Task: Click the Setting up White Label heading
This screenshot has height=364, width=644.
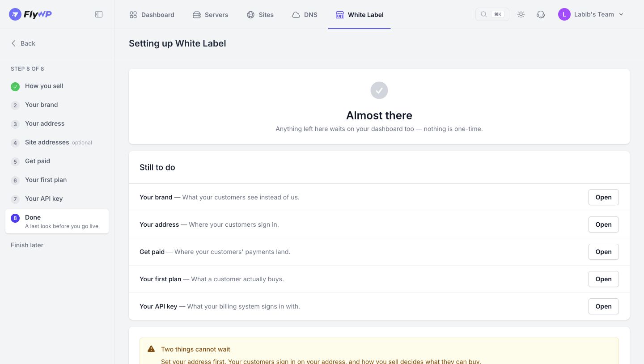Action: [x=178, y=43]
